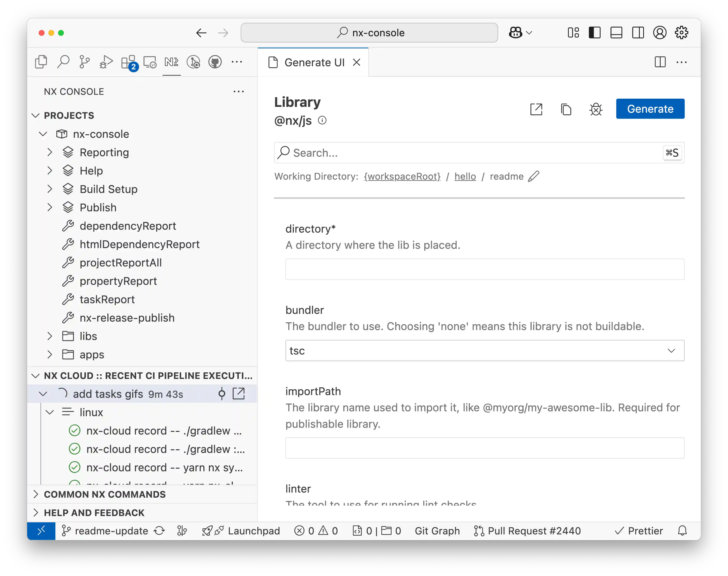
Task: Open the Extensions view with badge
Action: (128, 62)
